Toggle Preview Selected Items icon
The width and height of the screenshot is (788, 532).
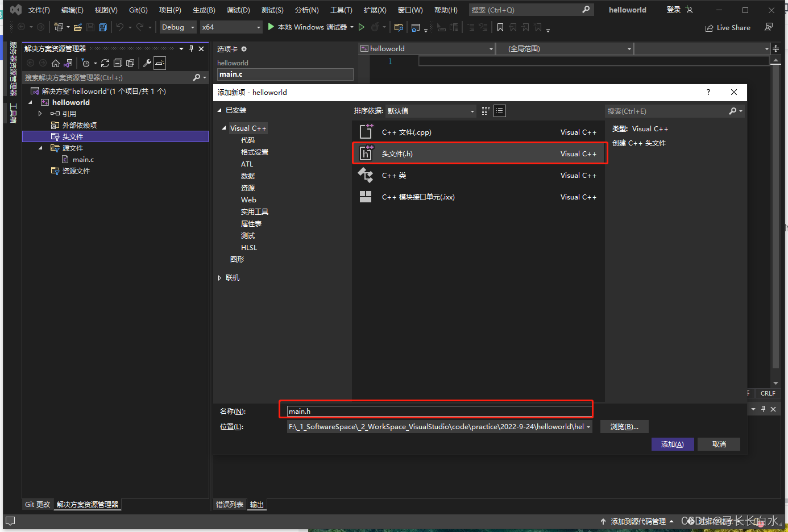(x=160, y=63)
